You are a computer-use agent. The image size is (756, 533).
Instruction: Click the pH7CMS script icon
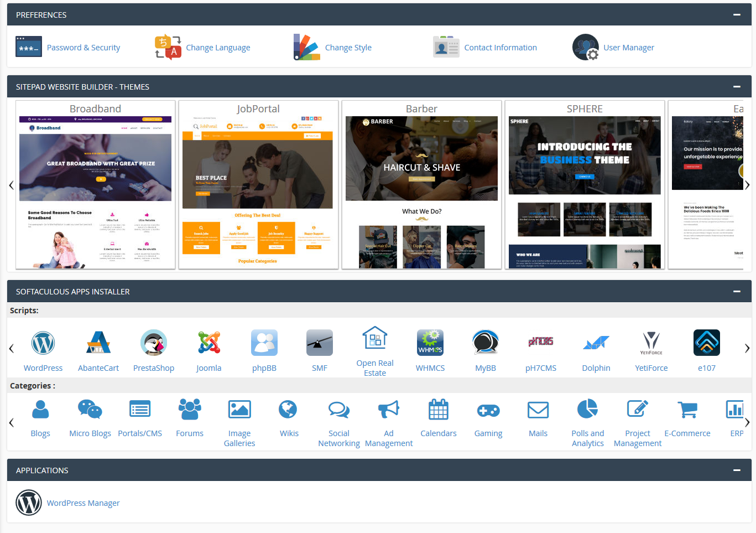coord(541,342)
